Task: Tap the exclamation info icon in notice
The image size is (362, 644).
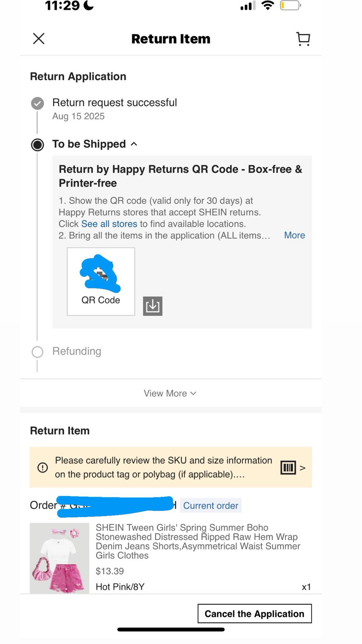Action: (x=42, y=468)
